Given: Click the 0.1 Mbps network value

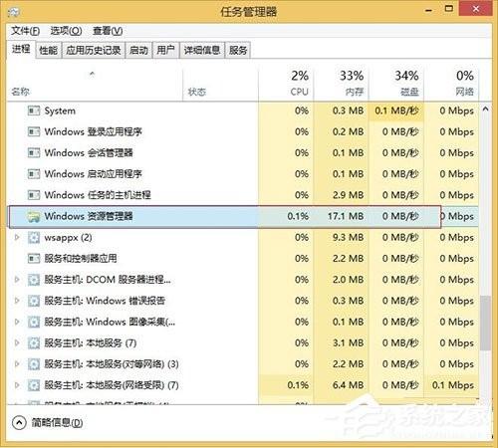Looking at the screenshot, I should (x=453, y=385).
